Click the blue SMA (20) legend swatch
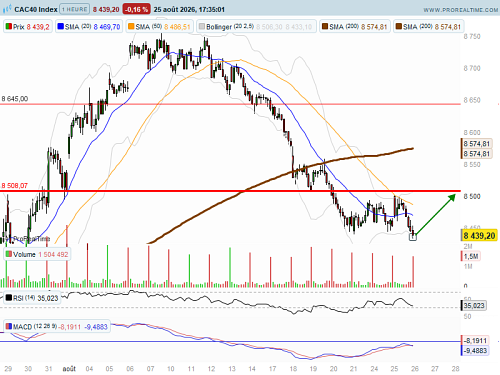Image resolution: width=500 pixels, height=375 pixels. [x=60, y=26]
